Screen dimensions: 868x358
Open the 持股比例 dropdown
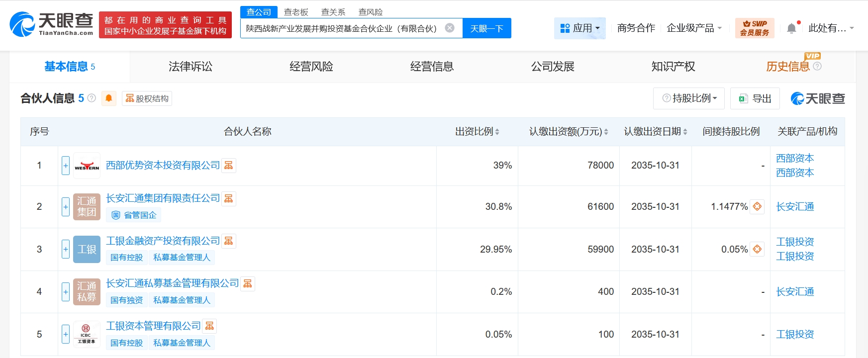click(x=689, y=98)
